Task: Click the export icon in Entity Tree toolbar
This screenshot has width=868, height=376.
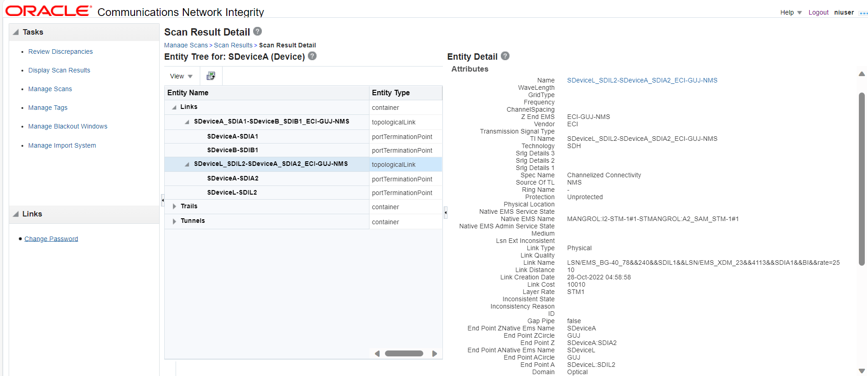Action: point(211,76)
